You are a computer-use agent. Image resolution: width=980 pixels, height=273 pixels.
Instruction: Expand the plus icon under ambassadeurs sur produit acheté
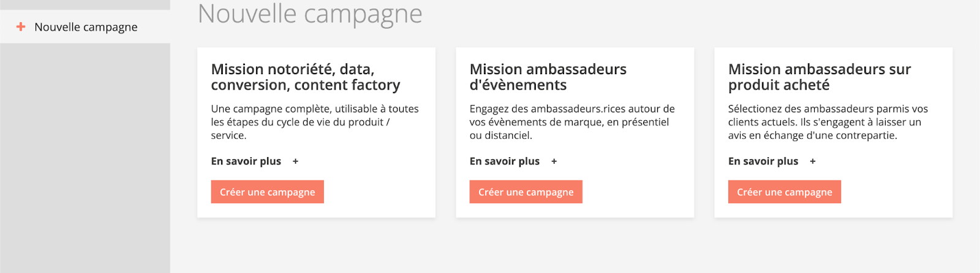812,161
